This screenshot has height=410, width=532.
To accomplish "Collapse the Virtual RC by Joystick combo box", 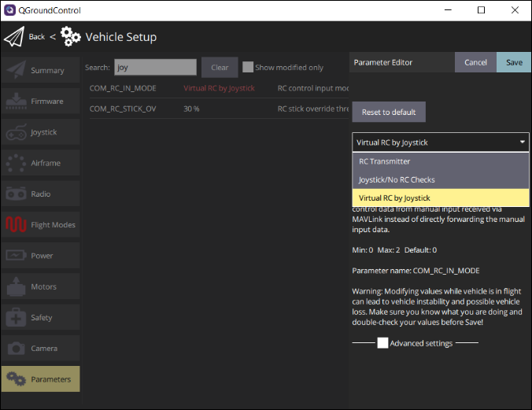I will pos(441,142).
